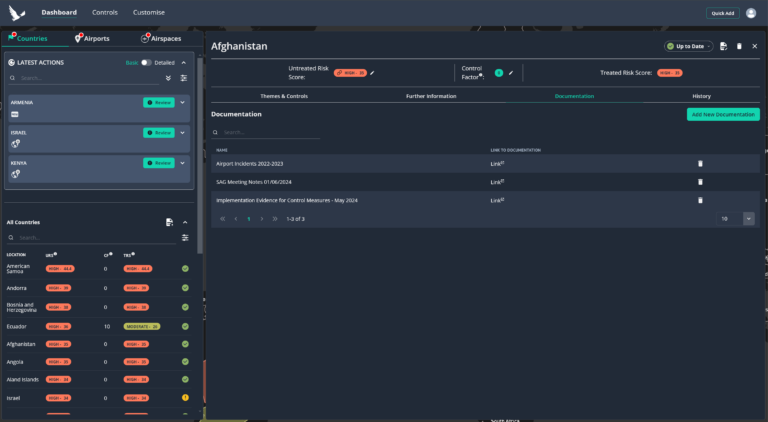The height and width of the screenshot is (422, 768).
Task: Click green status check for Ecuador
Action: click(185, 326)
